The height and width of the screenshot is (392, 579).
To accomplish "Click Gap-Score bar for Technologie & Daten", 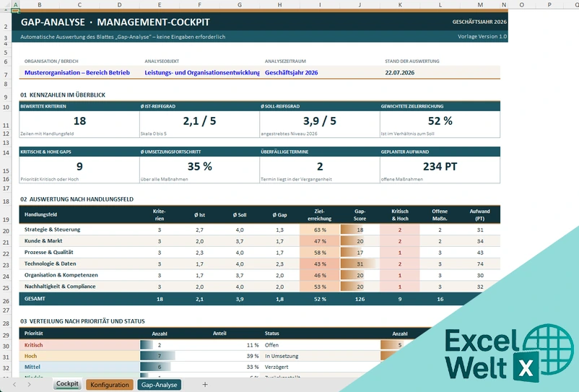I will pos(360,263).
